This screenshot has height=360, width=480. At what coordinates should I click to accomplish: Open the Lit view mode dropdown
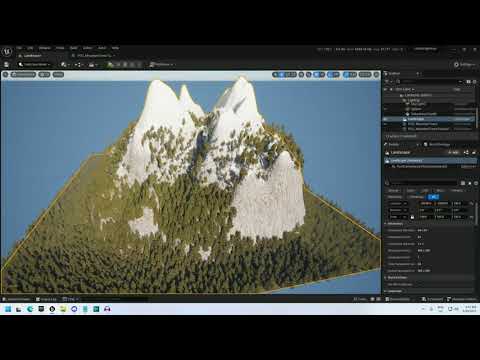(x=44, y=74)
